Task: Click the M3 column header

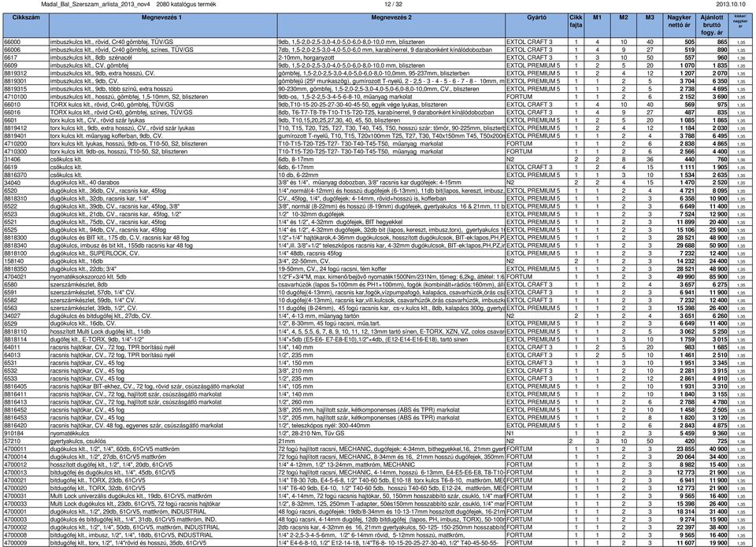Action: click(650, 25)
